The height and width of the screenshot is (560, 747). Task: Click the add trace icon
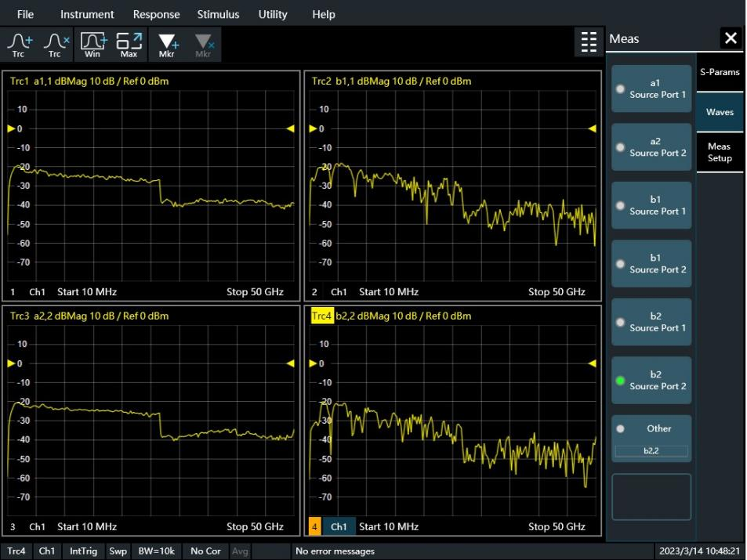click(19, 45)
